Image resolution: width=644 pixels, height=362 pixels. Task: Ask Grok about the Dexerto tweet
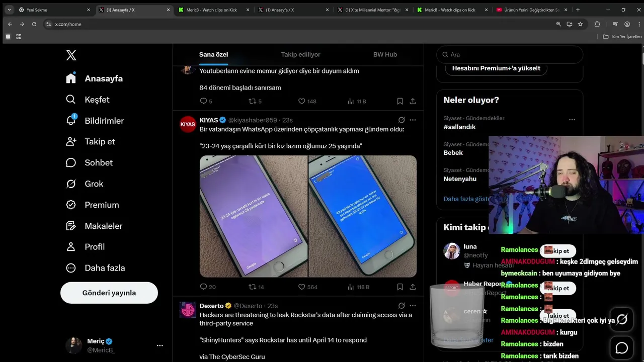point(401,306)
